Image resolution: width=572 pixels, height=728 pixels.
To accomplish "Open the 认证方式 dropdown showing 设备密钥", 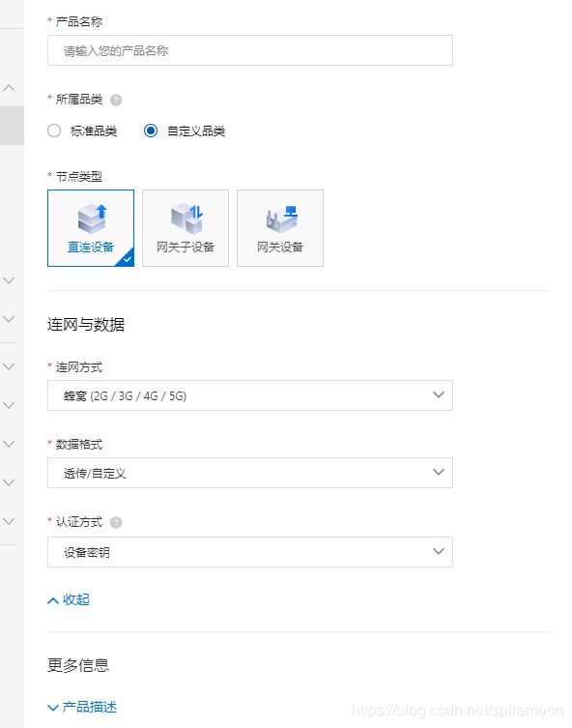I will pos(249,552).
